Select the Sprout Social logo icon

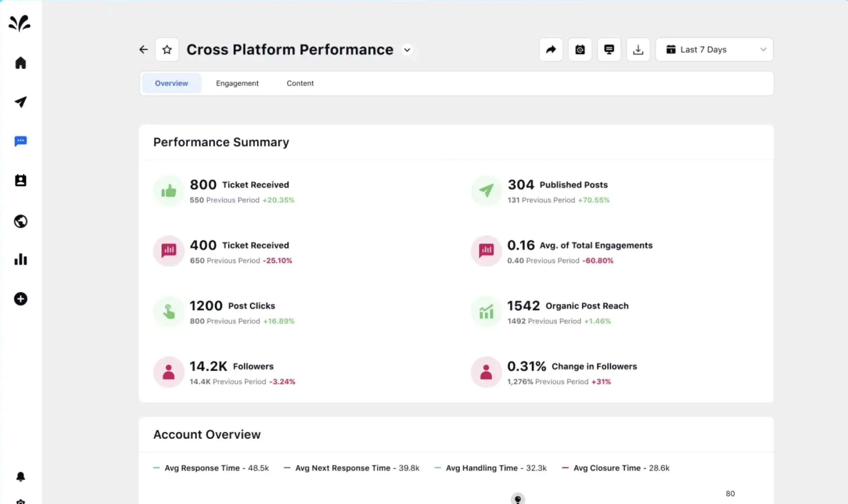click(20, 23)
